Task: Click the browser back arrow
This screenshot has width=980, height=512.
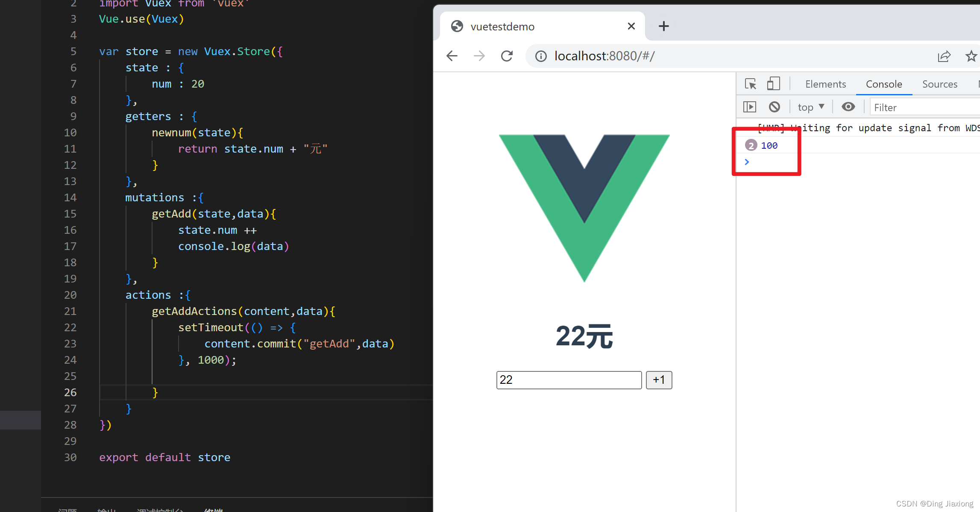Action: pos(452,56)
